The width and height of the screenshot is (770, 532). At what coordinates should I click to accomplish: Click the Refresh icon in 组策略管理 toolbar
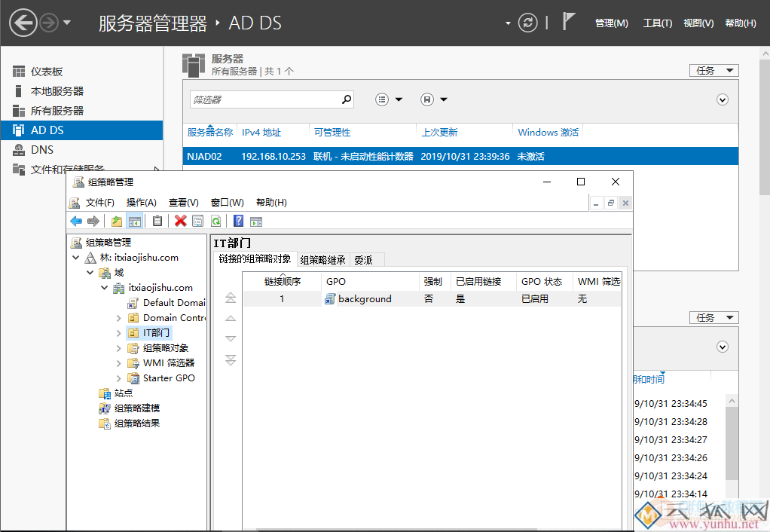point(216,220)
